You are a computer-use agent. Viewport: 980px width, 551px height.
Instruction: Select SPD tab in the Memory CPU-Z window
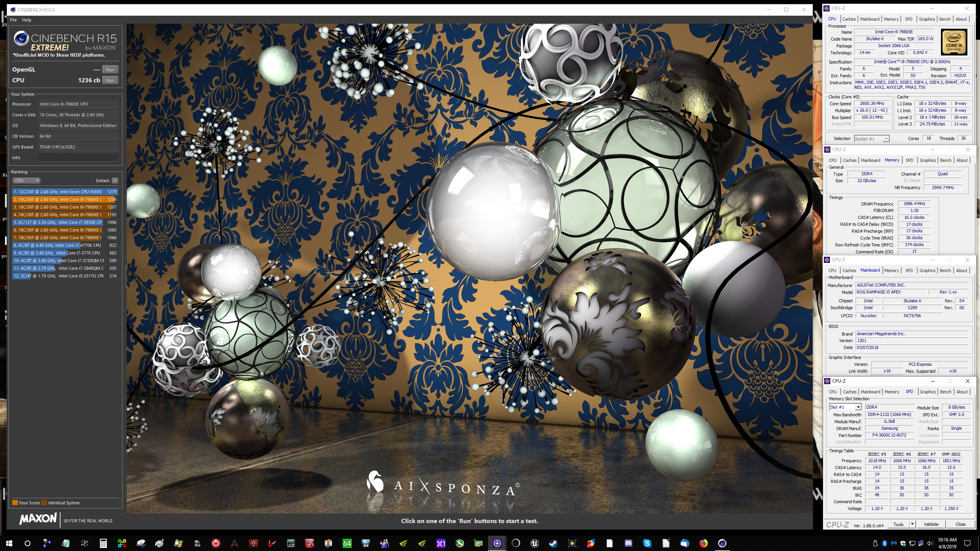pyautogui.click(x=909, y=160)
